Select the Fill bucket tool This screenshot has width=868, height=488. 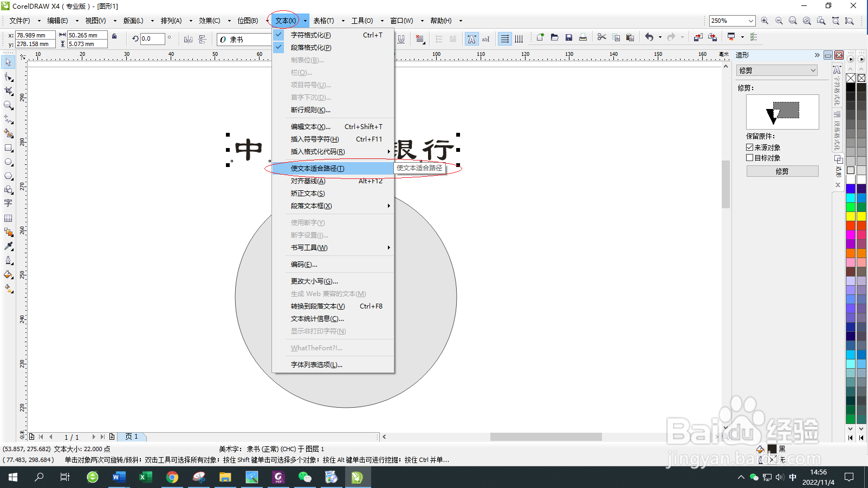tap(8, 274)
